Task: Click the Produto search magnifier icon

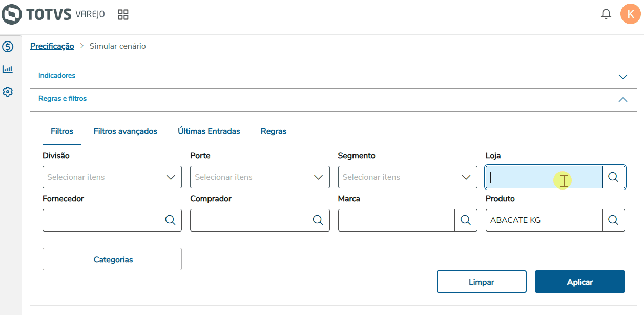Action: [613, 220]
